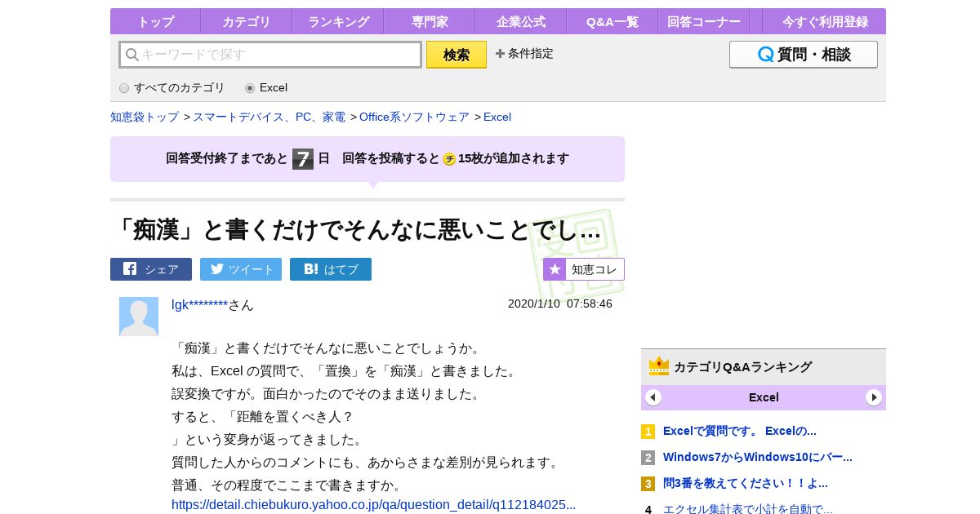This screenshot has width=980, height=514.
Task: Open the Office系ソフトウェア breadcrumb link
Action: [414, 117]
